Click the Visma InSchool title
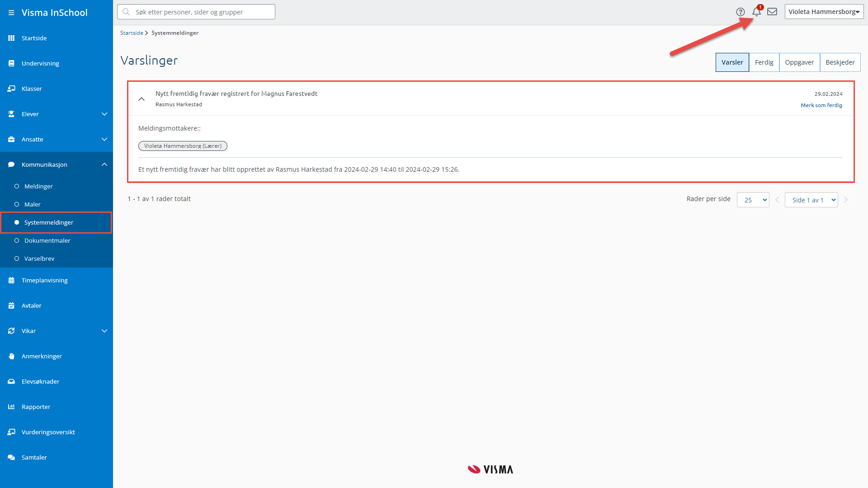 55,13
